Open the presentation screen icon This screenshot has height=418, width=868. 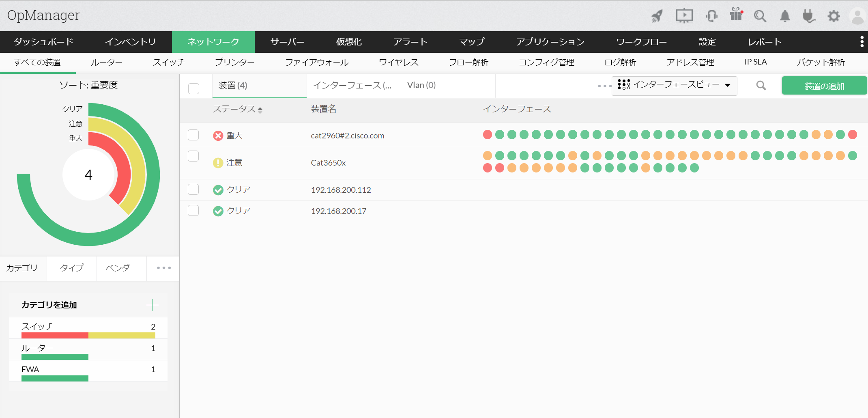pos(684,16)
